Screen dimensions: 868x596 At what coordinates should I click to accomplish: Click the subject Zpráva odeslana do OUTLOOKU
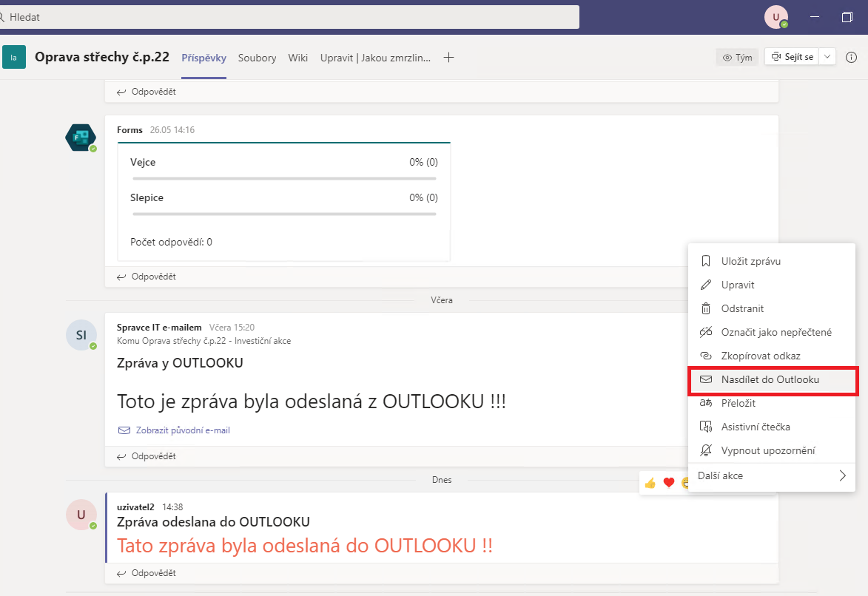pos(213,522)
